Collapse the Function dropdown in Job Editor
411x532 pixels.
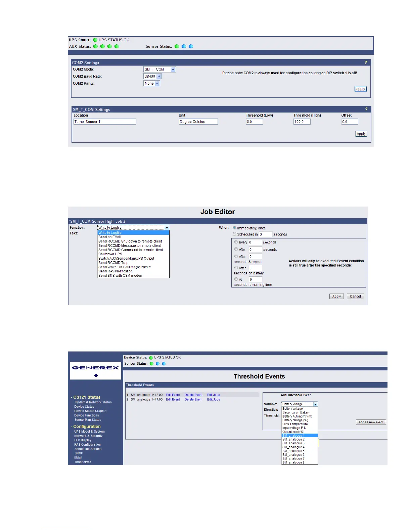click(x=167, y=227)
